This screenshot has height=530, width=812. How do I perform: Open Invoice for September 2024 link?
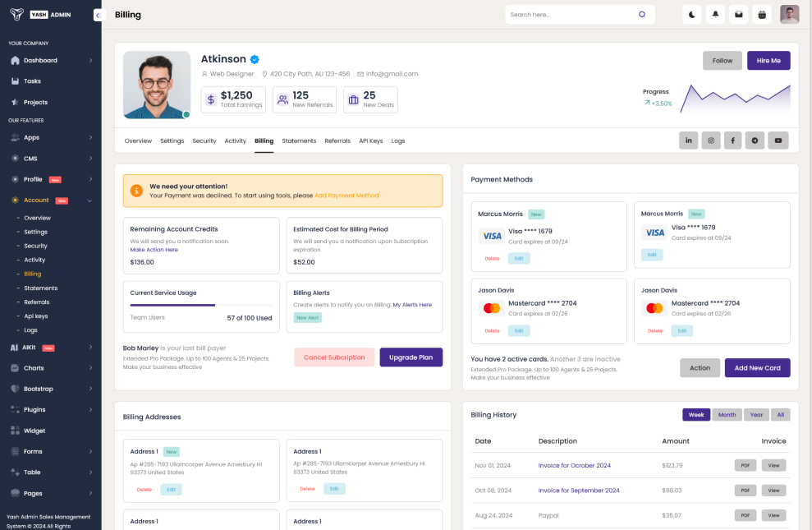(x=579, y=490)
